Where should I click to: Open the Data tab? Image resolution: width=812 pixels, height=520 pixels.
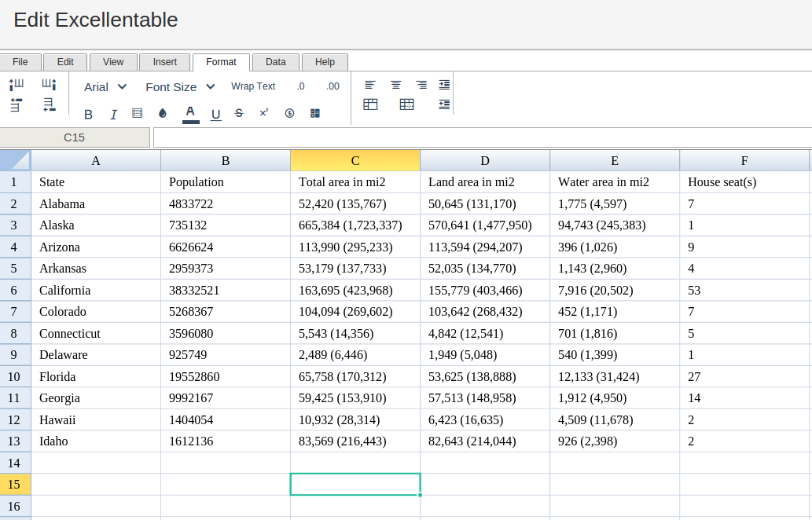pyautogui.click(x=276, y=62)
